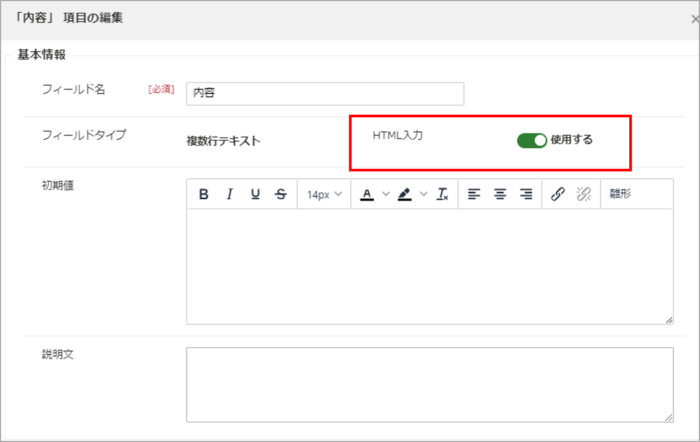The width and height of the screenshot is (700, 442).
Task: Click the フィールドタイプ label
Action: point(84,135)
